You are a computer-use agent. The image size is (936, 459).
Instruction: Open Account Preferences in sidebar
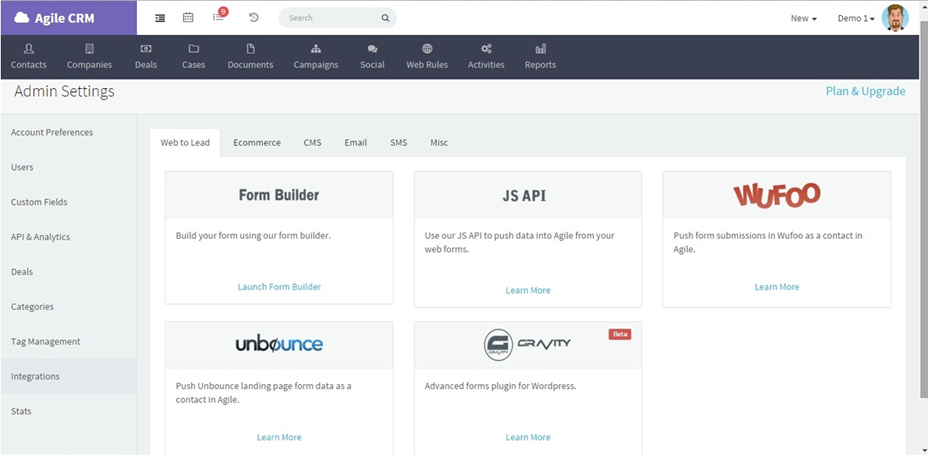click(x=69, y=133)
